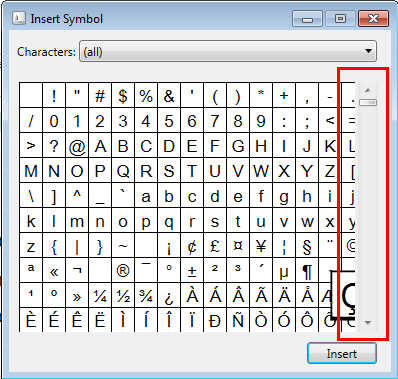Select the dollar sign $ symbol
Image resolution: width=398 pixels, height=379 pixels.
[123, 96]
